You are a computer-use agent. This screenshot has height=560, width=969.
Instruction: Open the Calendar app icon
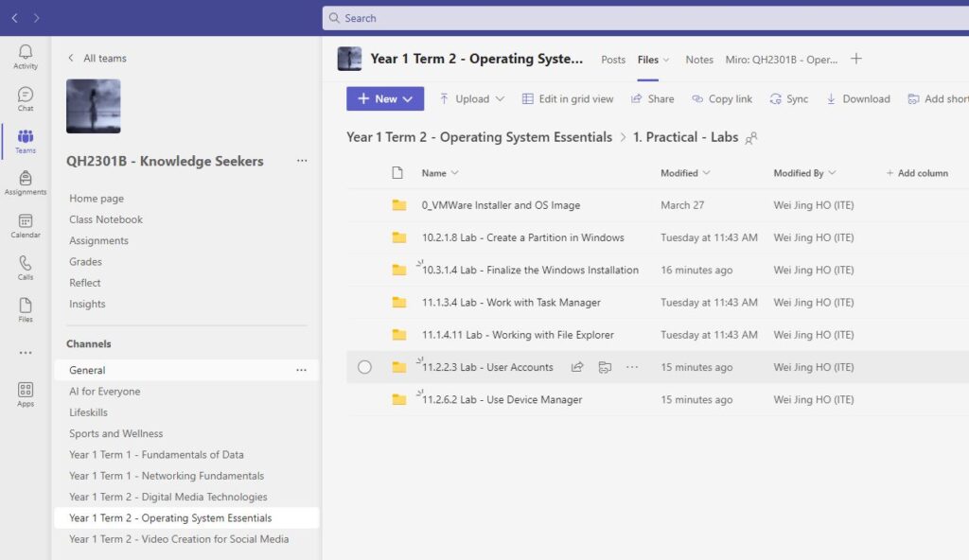coord(26,225)
